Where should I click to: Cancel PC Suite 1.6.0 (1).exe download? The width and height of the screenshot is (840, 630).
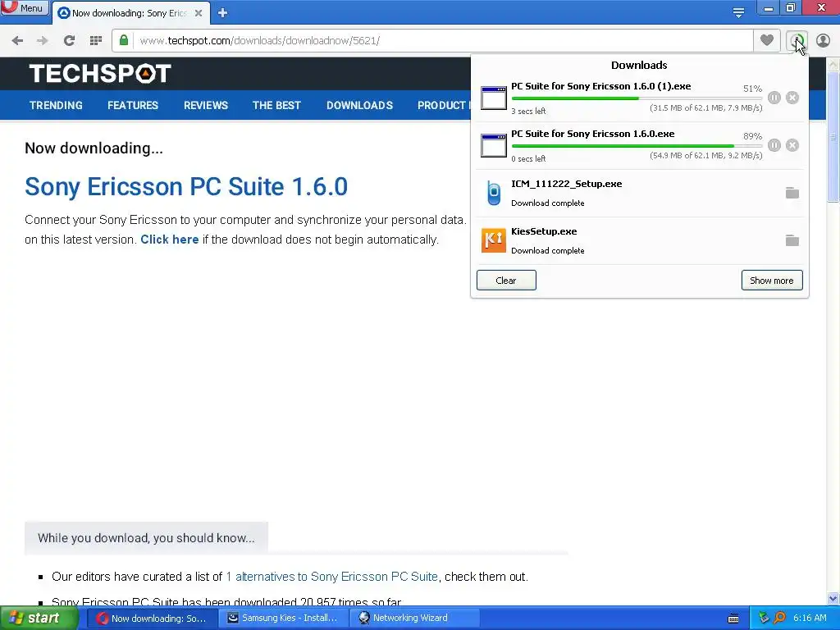[792, 98]
